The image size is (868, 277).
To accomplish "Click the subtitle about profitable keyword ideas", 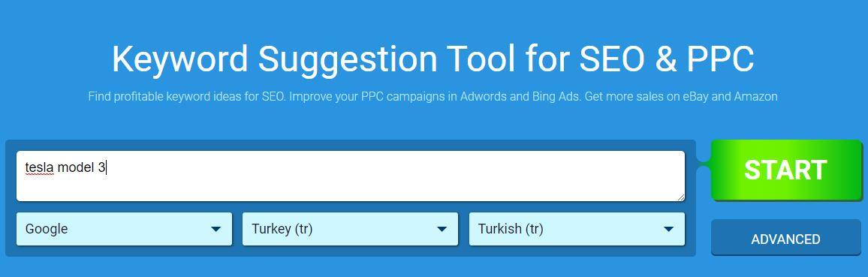I will 433,96.
